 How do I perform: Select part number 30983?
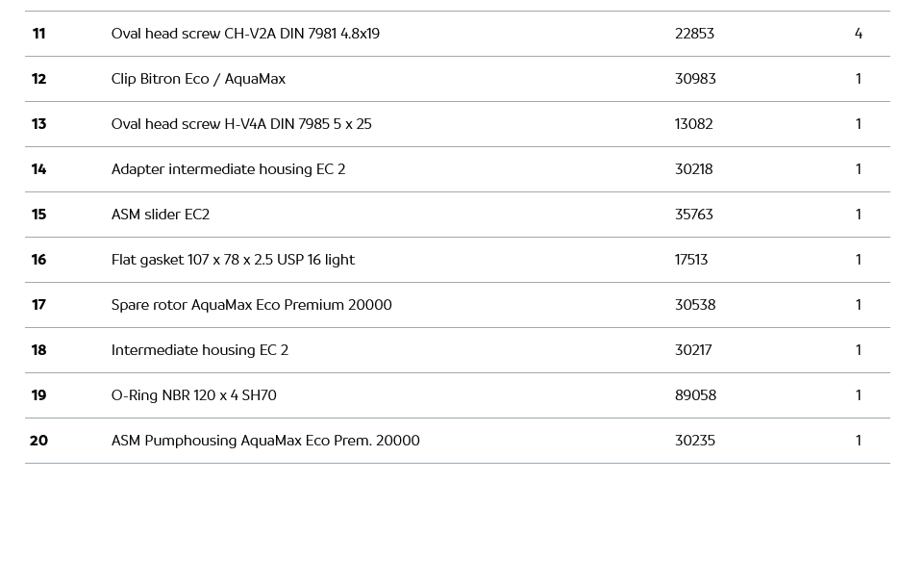(x=695, y=79)
